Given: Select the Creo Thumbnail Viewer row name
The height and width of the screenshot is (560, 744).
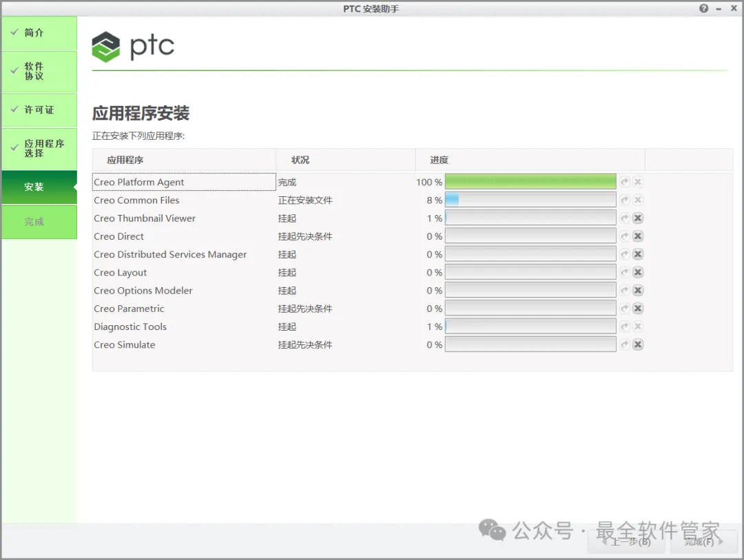Looking at the screenshot, I should point(144,218).
